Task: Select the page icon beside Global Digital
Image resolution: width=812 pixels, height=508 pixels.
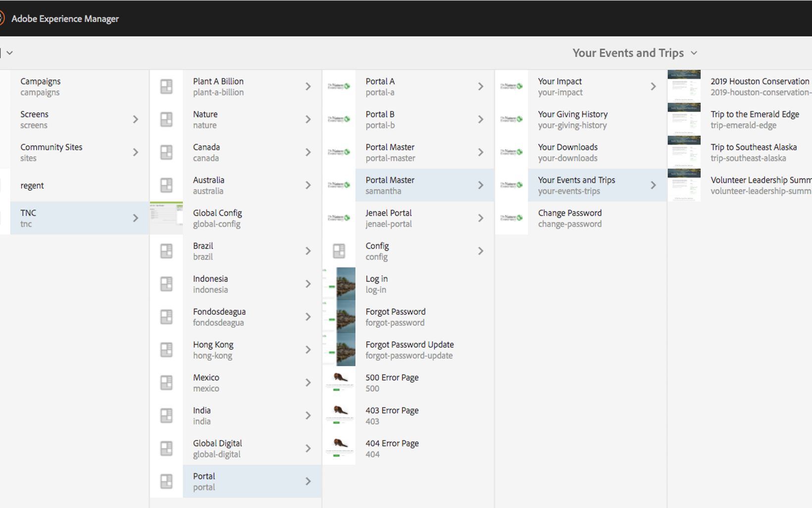Action: tap(166, 449)
